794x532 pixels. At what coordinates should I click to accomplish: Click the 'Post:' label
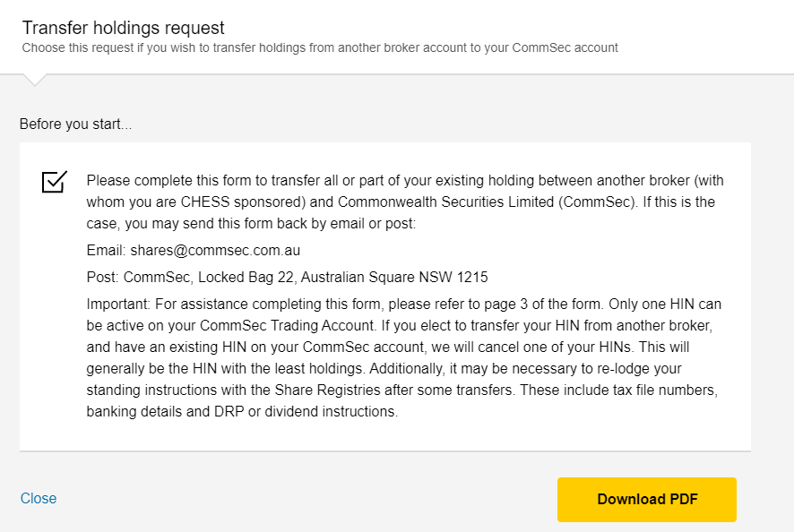pos(103,277)
